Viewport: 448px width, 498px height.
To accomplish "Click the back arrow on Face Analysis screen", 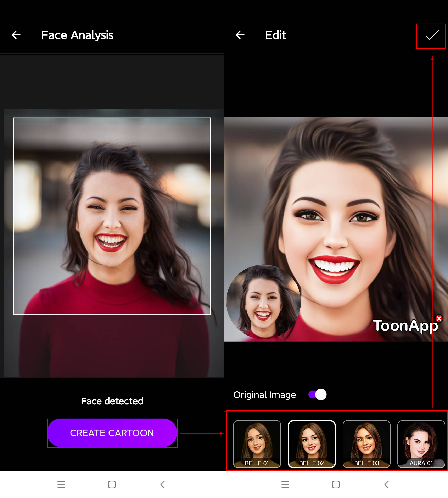I will [x=16, y=35].
